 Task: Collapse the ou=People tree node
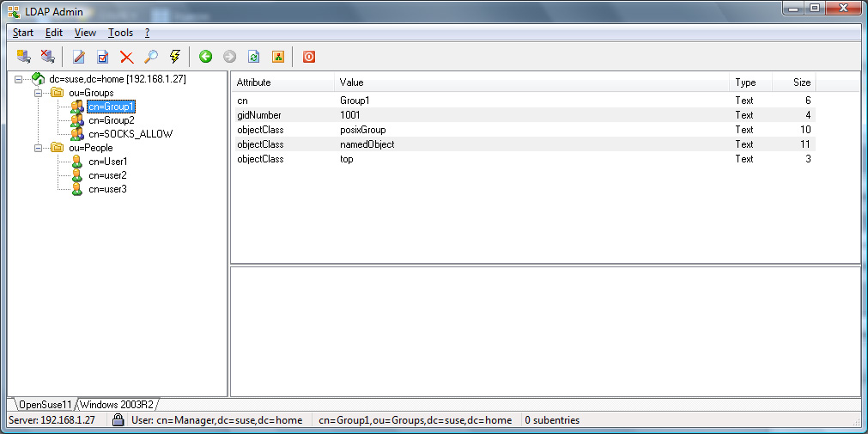click(x=38, y=149)
